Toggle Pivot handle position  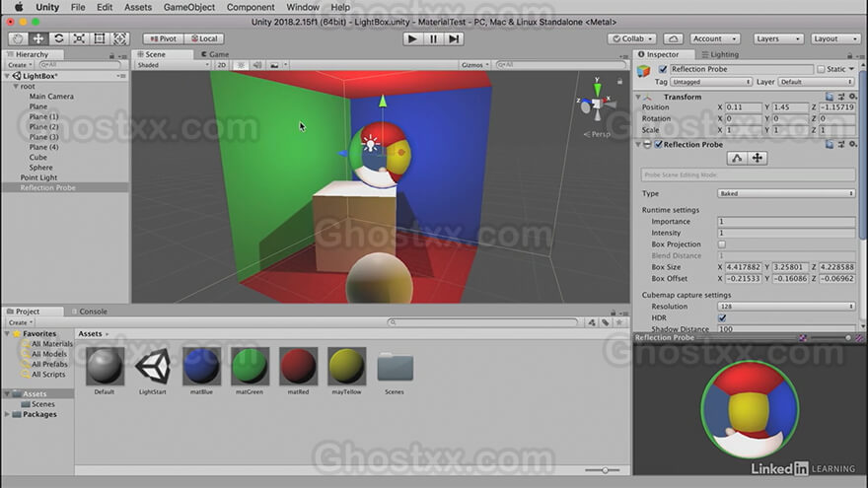click(x=163, y=38)
